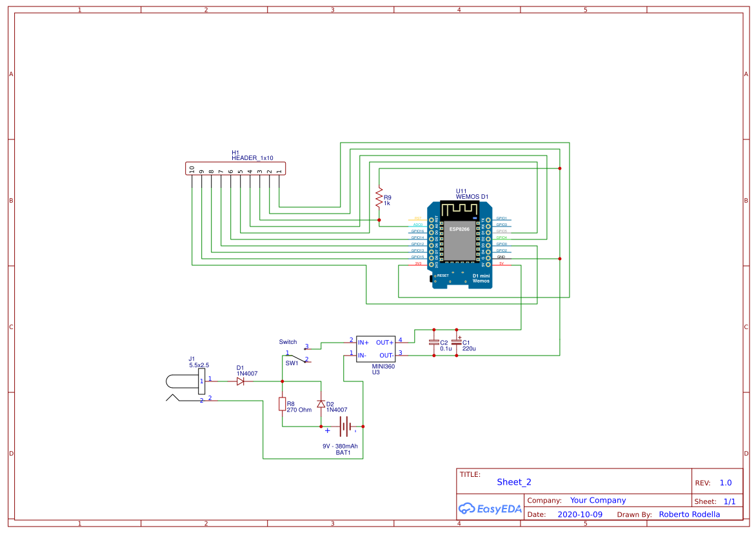Select diode D1 1N4007
Image resolution: width=756 pixels, height=533 pixels.
(241, 381)
